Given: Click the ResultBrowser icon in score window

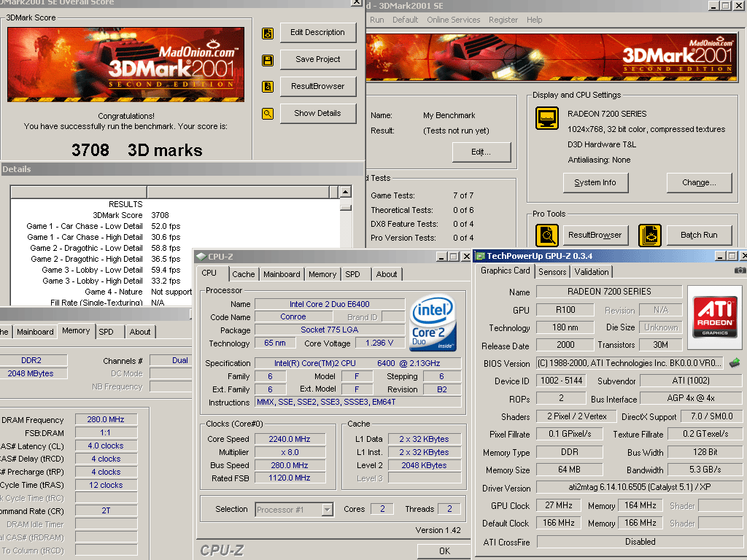Looking at the screenshot, I should [x=268, y=87].
